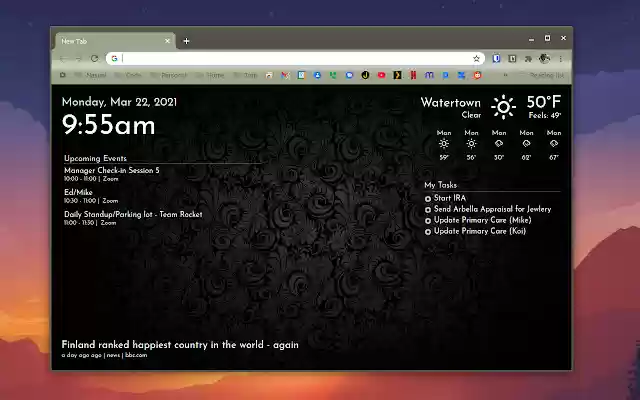Open the blue Contacts bookmark icon
Image resolution: width=640 pixels, height=400 pixels.
(x=317, y=75)
